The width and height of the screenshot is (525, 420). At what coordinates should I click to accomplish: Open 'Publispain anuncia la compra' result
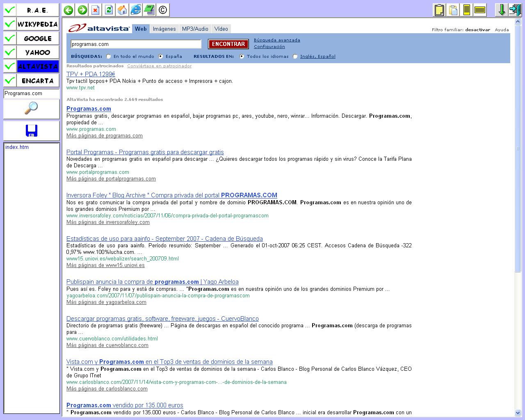tap(153, 282)
